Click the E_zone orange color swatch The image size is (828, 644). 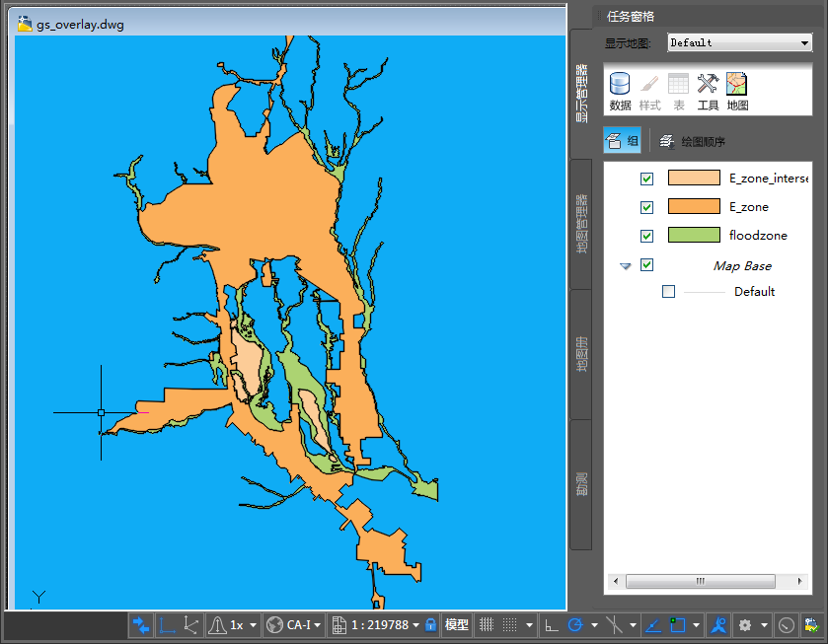tap(694, 207)
